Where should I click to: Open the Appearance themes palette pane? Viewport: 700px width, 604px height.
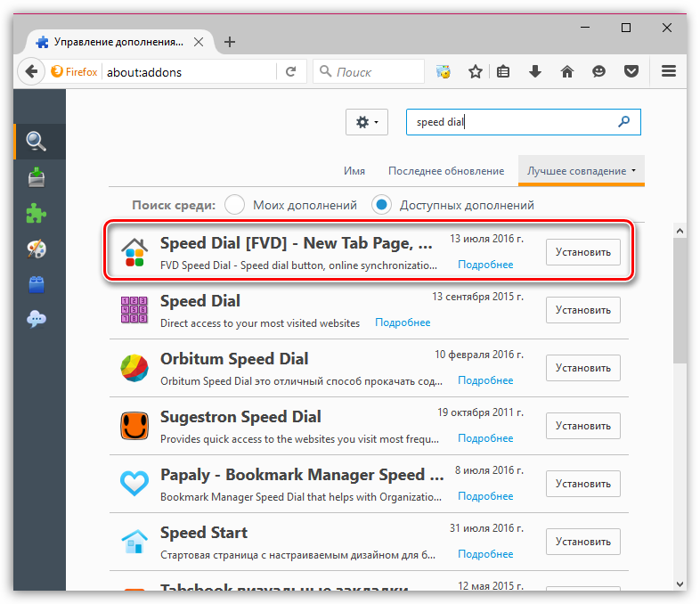click(37, 249)
